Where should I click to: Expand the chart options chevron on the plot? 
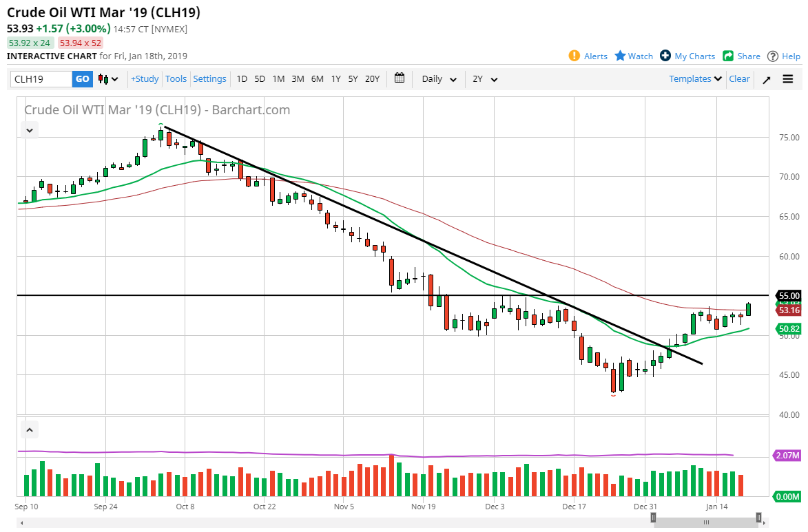pyautogui.click(x=29, y=130)
